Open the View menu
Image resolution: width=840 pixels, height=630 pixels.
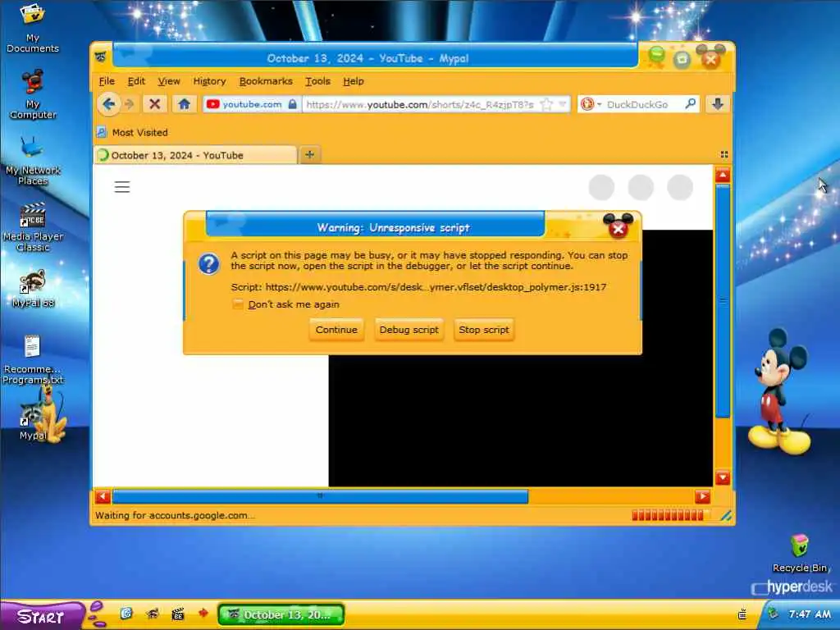pos(169,81)
